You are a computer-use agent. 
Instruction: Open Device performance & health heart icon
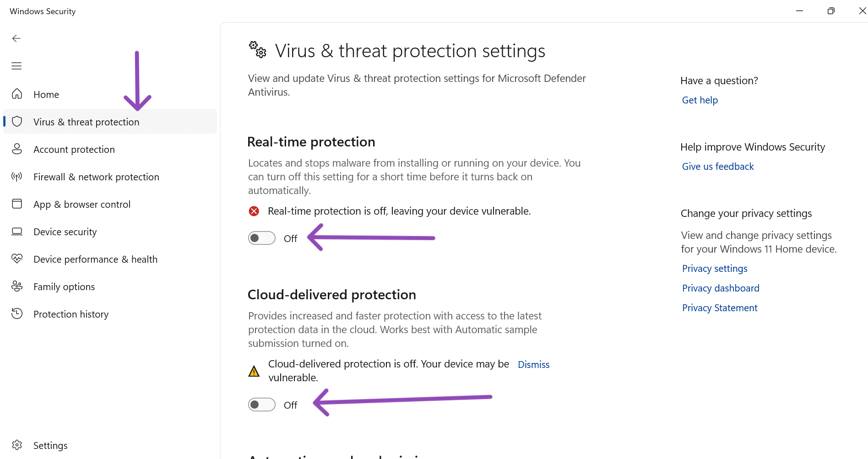17,259
